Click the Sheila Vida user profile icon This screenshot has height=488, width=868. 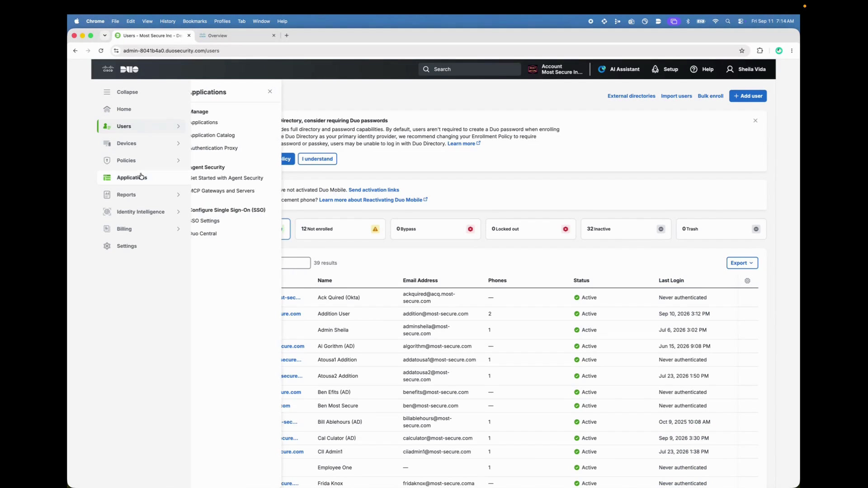coord(730,69)
